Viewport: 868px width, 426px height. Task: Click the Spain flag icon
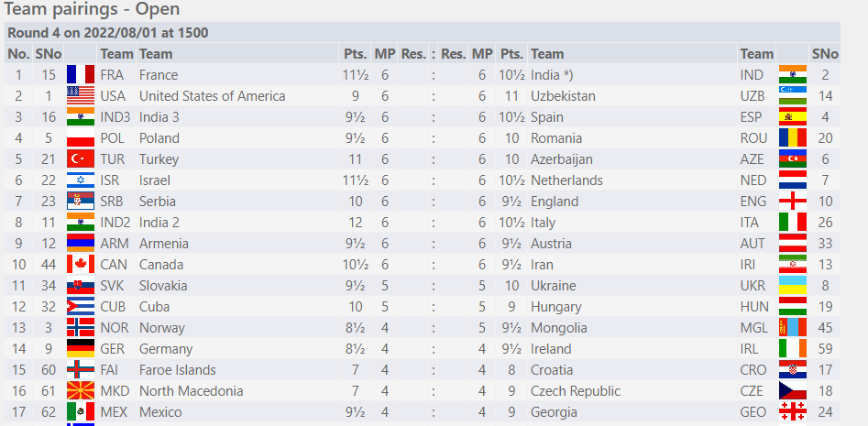792,117
